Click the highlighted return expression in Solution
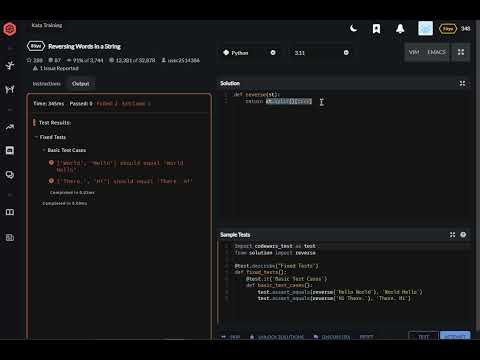The image size is (480, 360). 289,101
